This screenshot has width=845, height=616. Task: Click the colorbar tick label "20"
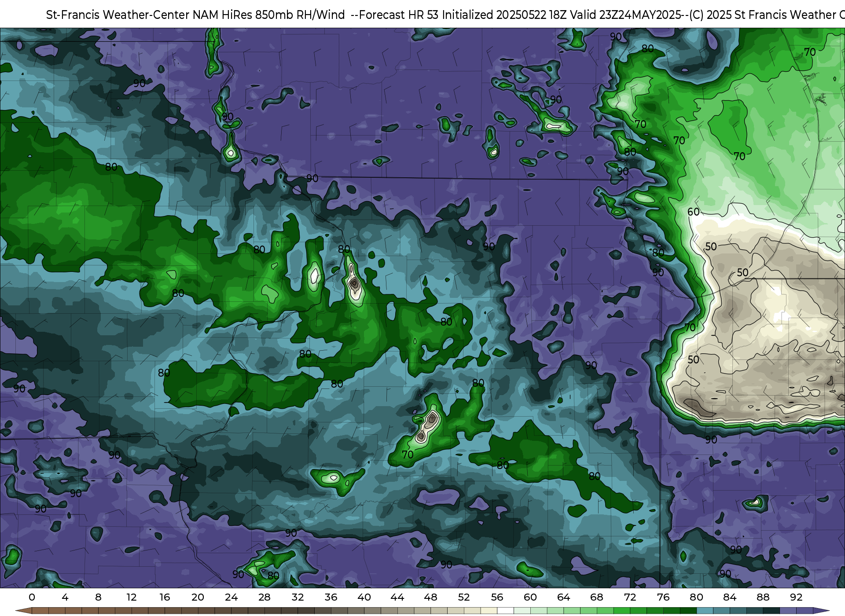pyautogui.click(x=198, y=597)
